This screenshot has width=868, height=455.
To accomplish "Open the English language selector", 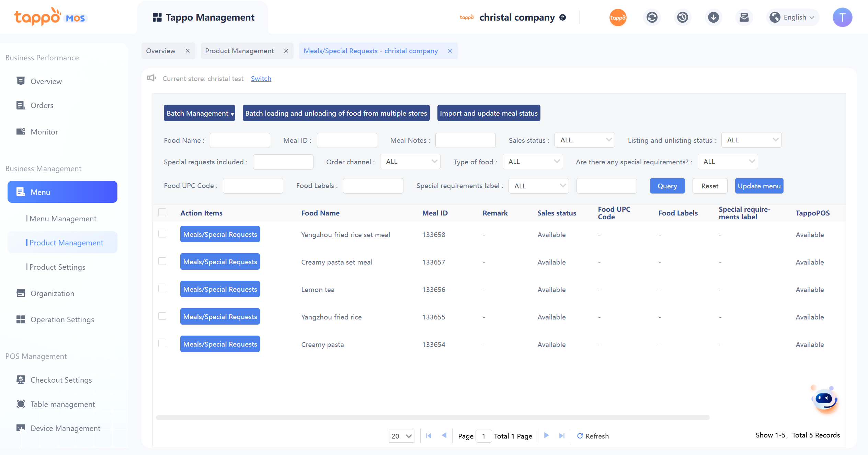I will [x=793, y=17].
